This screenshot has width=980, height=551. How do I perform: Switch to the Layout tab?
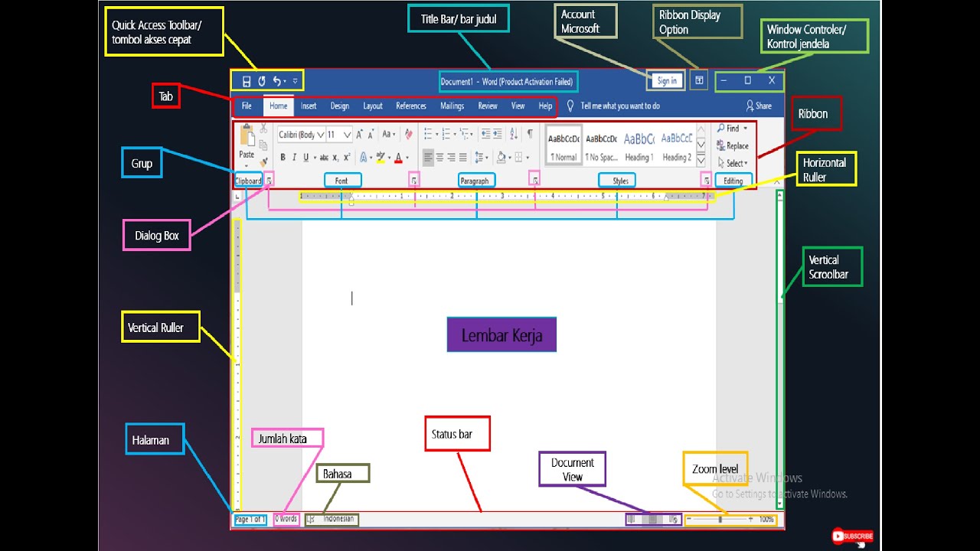[373, 106]
